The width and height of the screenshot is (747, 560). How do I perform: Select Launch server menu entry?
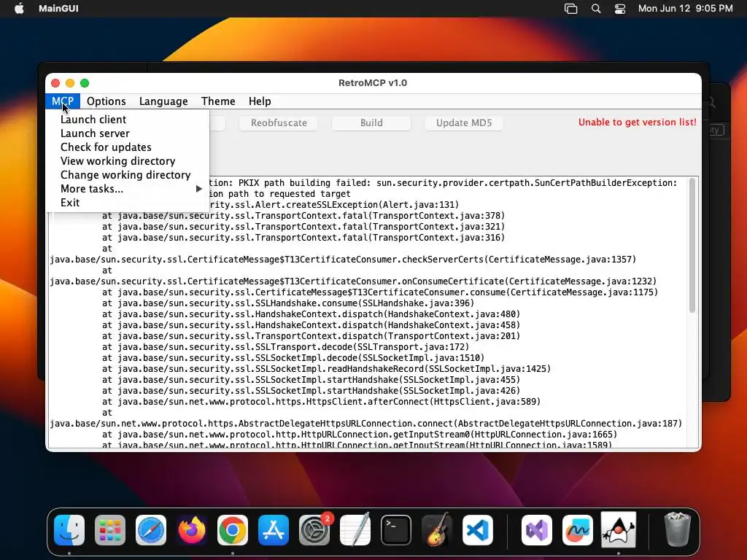tap(127, 133)
